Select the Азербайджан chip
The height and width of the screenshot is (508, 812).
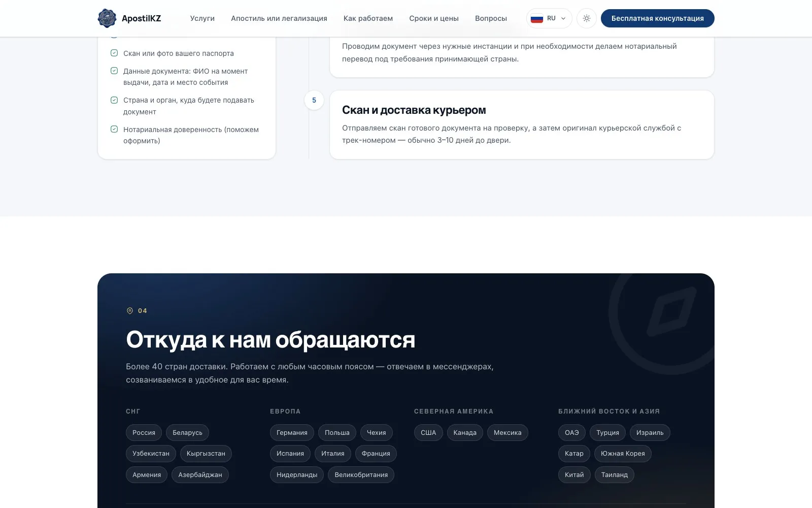click(x=200, y=474)
